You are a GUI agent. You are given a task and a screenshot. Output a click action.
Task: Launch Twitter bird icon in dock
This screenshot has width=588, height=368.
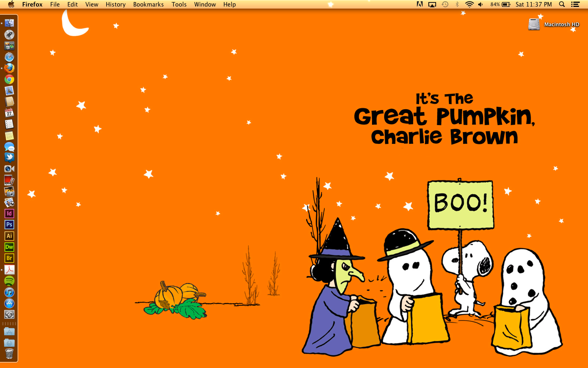[x=9, y=157]
